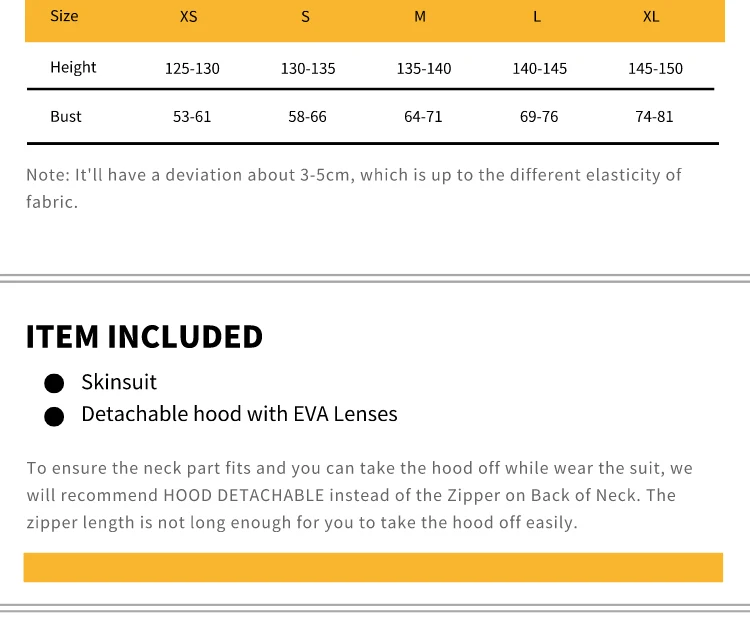Click the 64-71 bust value
The height and width of the screenshot is (625, 750).
pos(423,117)
